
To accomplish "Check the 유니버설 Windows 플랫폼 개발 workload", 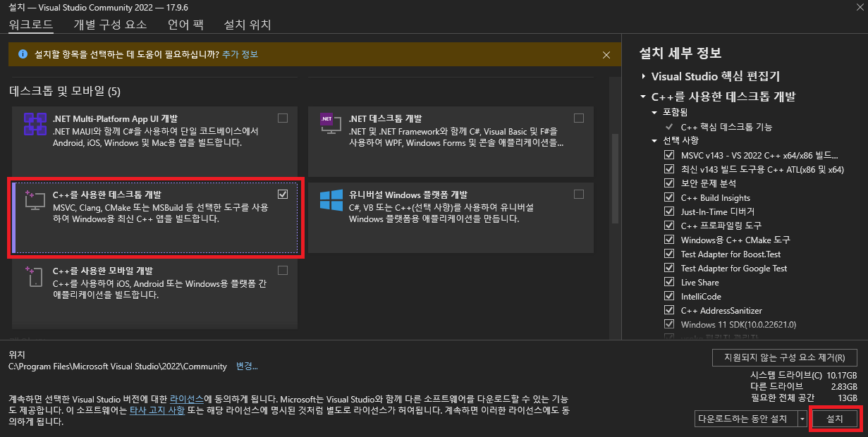I will (579, 195).
